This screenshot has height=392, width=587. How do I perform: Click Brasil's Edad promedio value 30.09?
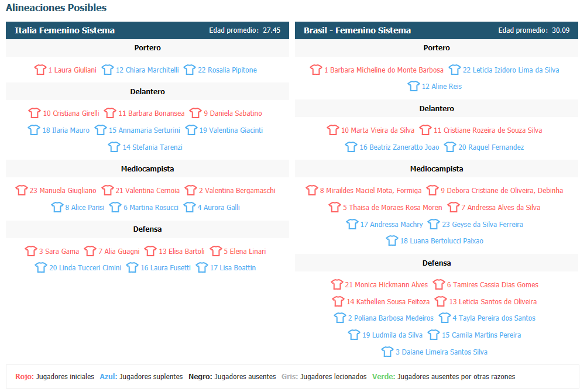[x=561, y=30]
